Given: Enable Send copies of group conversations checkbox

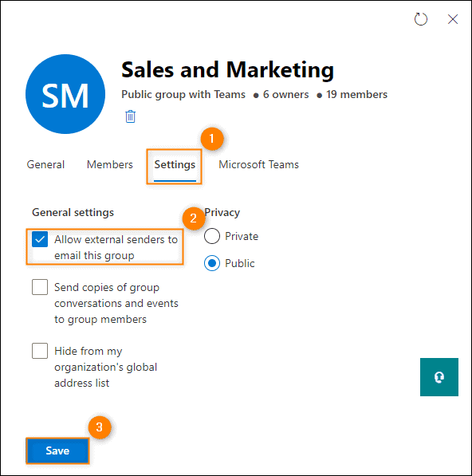Looking at the screenshot, I should (x=40, y=287).
